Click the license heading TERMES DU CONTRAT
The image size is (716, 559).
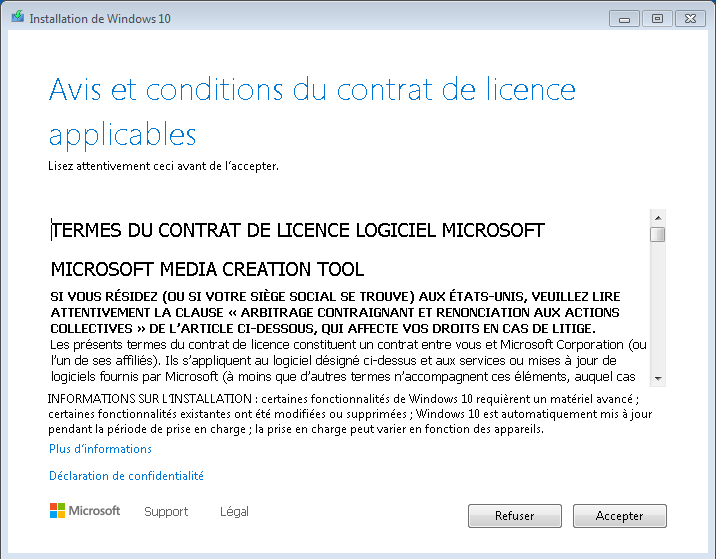[x=297, y=230]
